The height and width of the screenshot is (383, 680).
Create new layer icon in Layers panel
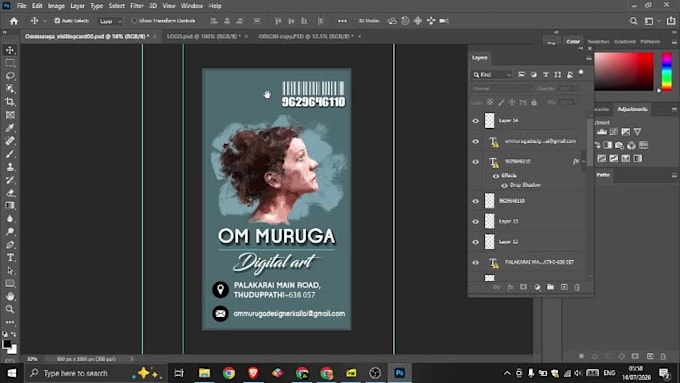tap(564, 287)
